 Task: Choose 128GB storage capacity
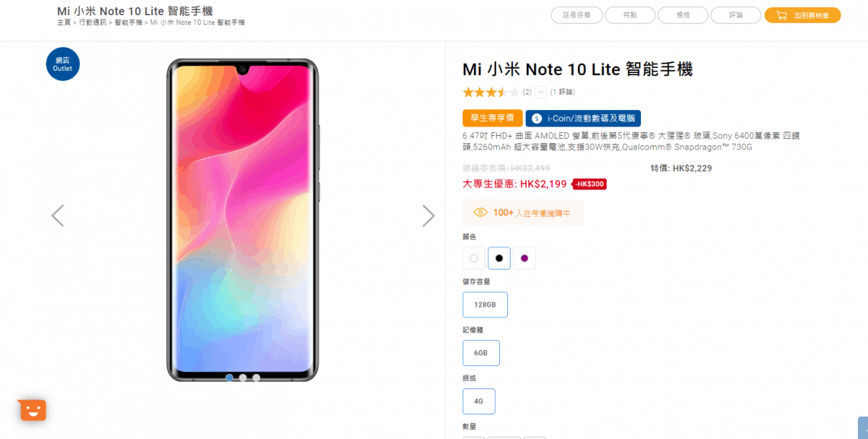pyautogui.click(x=485, y=304)
